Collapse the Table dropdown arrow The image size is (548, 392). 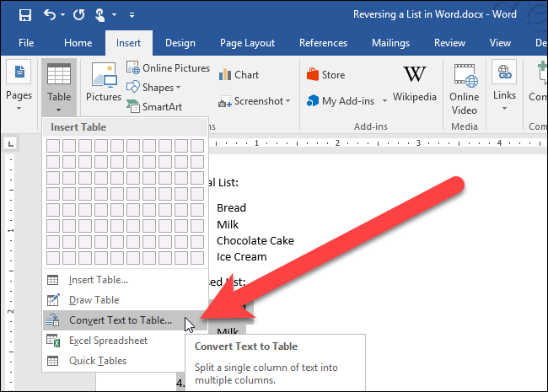[x=59, y=110]
